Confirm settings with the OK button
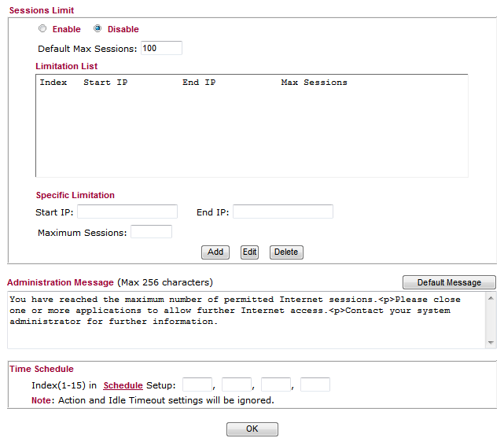 [x=252, y=429]
